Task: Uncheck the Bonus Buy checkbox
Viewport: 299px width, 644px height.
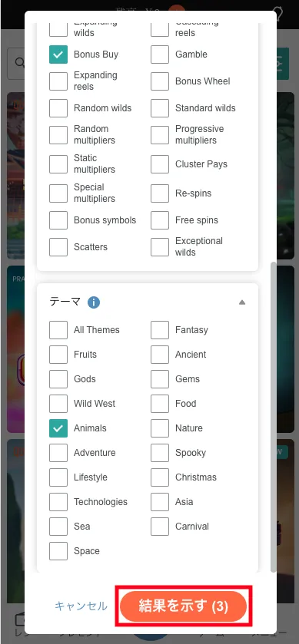Action: pyautogui.click(x=58, y=54)
